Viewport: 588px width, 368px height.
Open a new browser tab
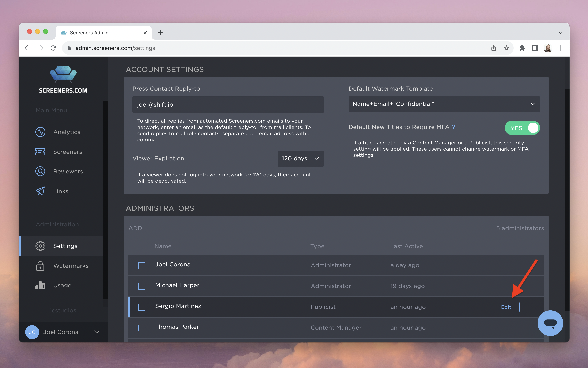coord(160,33)
